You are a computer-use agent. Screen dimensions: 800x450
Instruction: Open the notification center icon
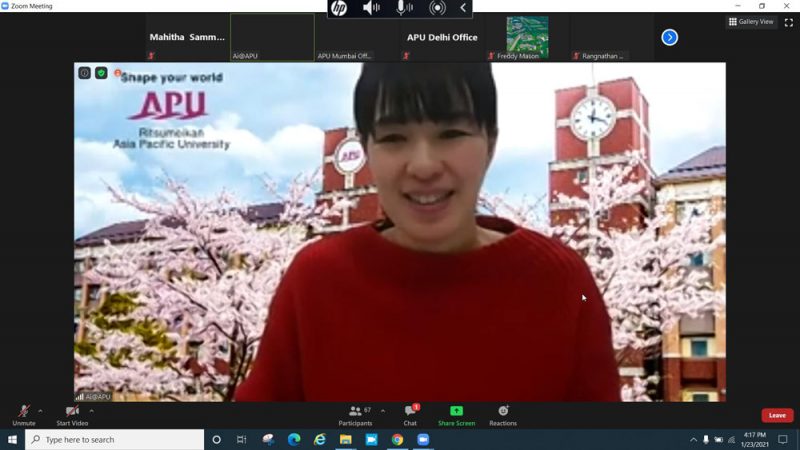click(783, 439)
